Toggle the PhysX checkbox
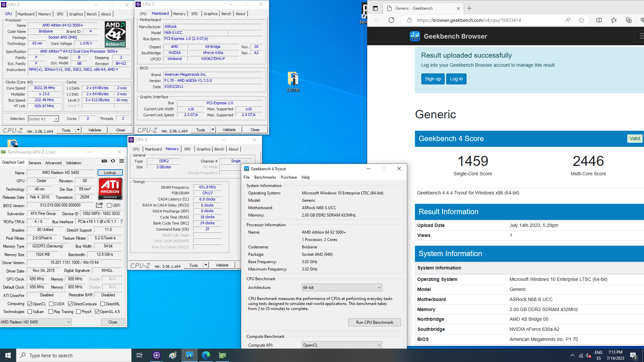This screenshot has width=644, height=362. (78, 312)
